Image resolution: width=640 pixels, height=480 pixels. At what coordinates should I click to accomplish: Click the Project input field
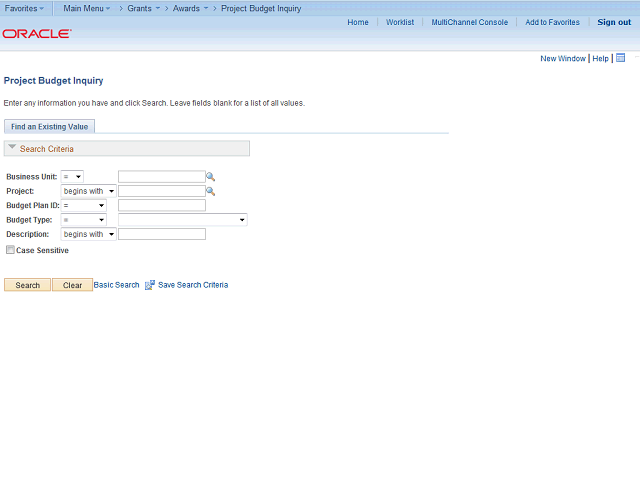pyautogui.click(x=162, y=191)
